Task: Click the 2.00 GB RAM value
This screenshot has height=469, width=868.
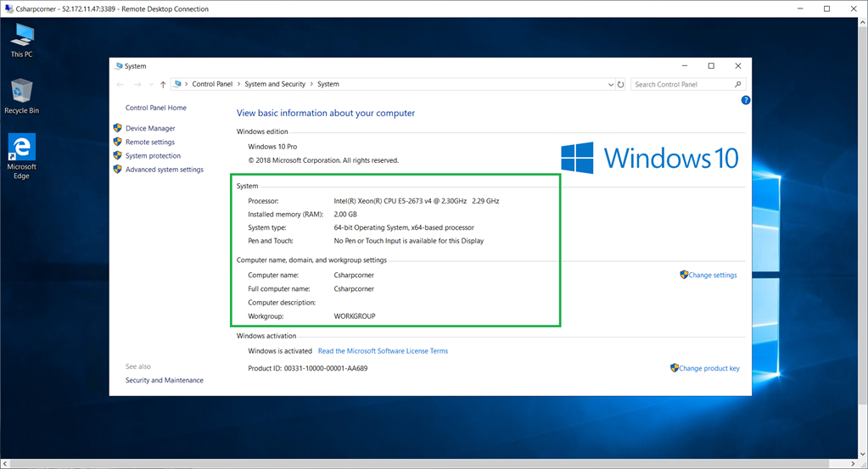Action: [345, 214]
